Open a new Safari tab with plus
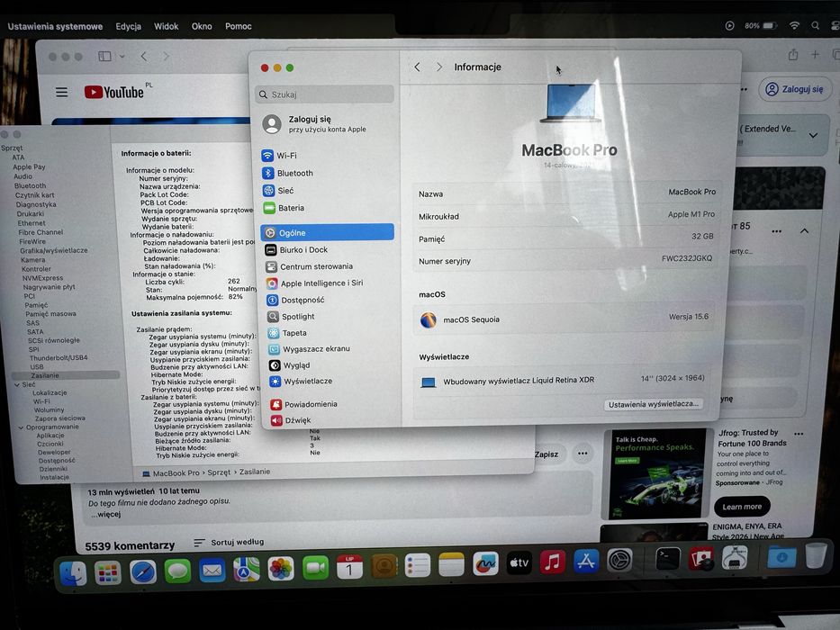 tap(815, 55)
